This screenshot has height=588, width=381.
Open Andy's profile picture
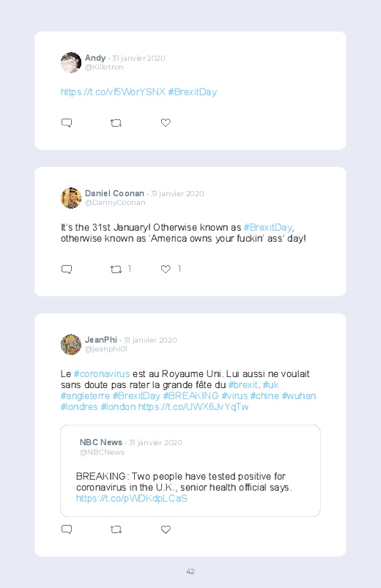pos(71,62)
